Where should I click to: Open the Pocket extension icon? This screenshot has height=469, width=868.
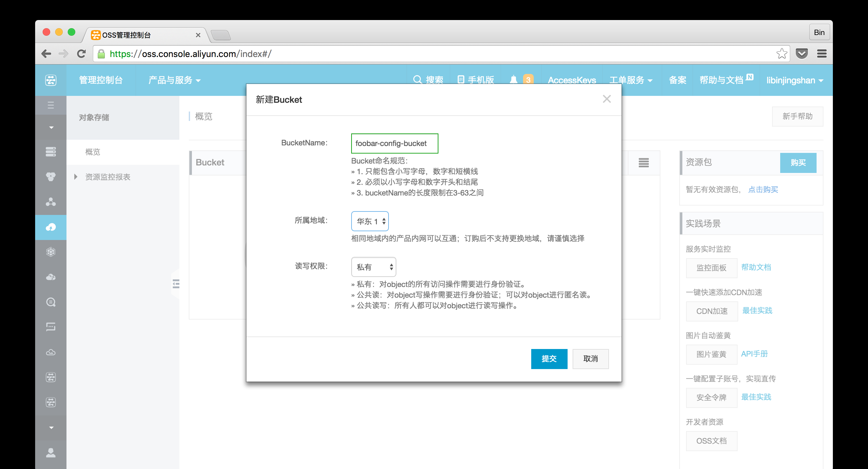(802, 54)
